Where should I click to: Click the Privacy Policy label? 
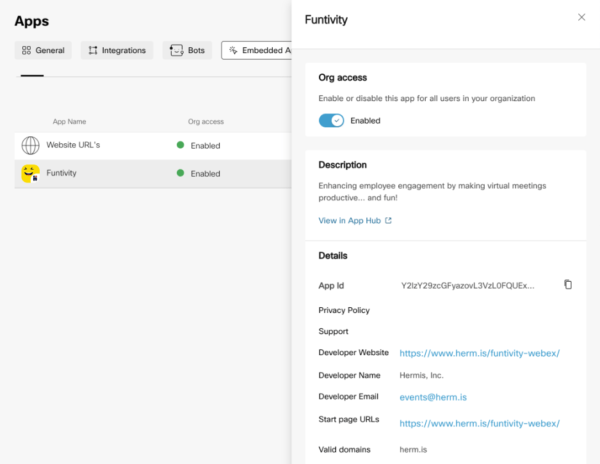(344, 310)
